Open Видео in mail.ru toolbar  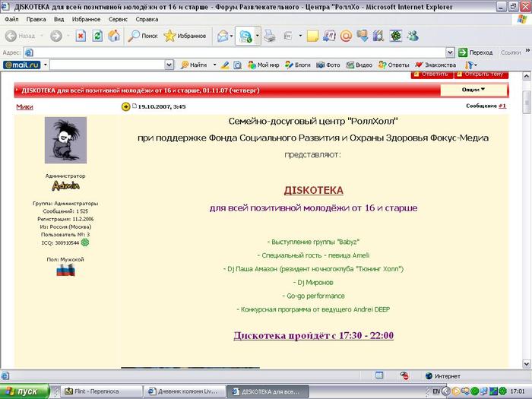tap(359, 65)
